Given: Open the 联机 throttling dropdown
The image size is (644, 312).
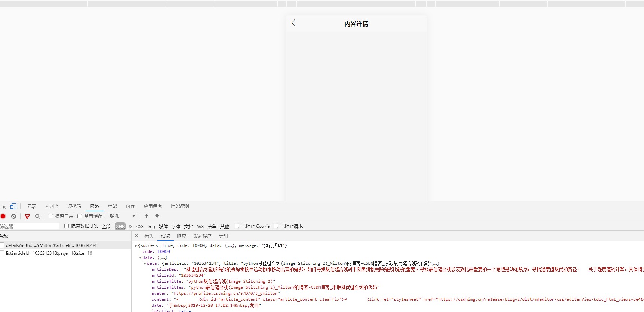Looking at the screenshot, I should tap(122, 216).
